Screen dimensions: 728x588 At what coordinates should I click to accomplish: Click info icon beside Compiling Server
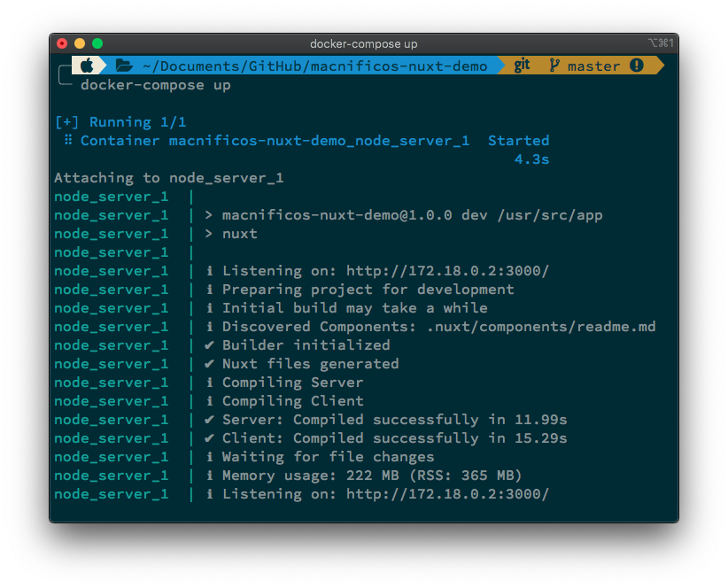[x=210, y=383]
